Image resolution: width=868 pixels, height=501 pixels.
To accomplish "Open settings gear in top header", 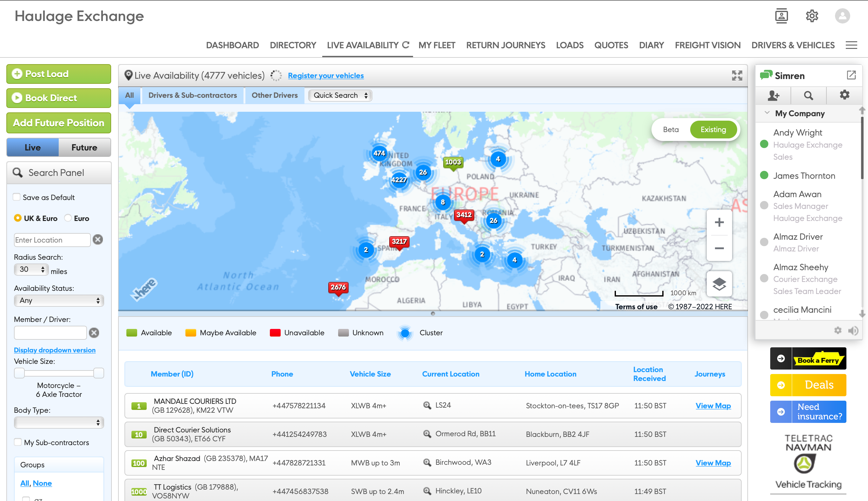I will pos(812,16).
